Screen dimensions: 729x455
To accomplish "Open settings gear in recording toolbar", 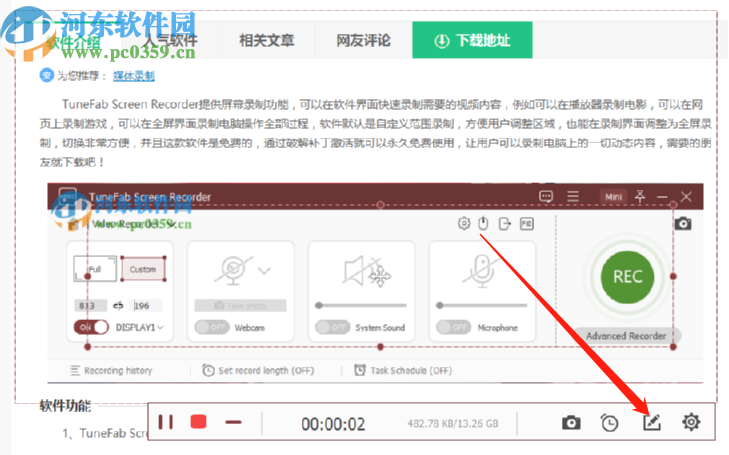I will tap(691, 422).
